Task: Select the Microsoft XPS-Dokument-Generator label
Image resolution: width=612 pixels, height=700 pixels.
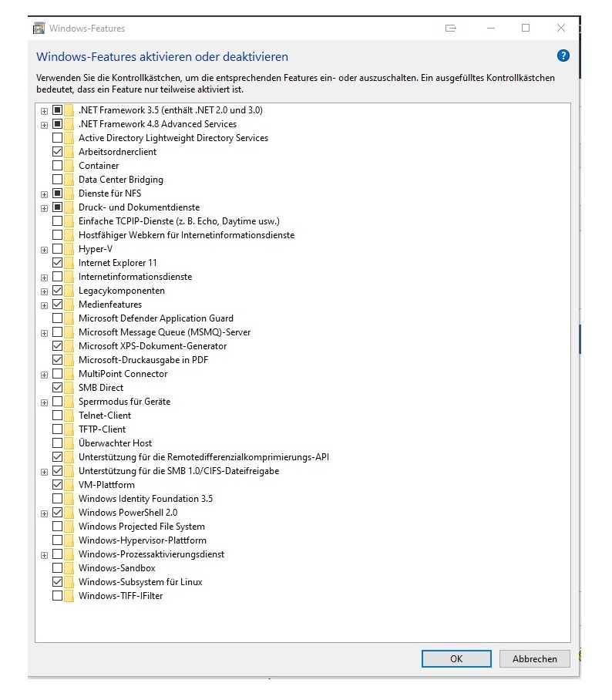Action: (x=153, y=346)
